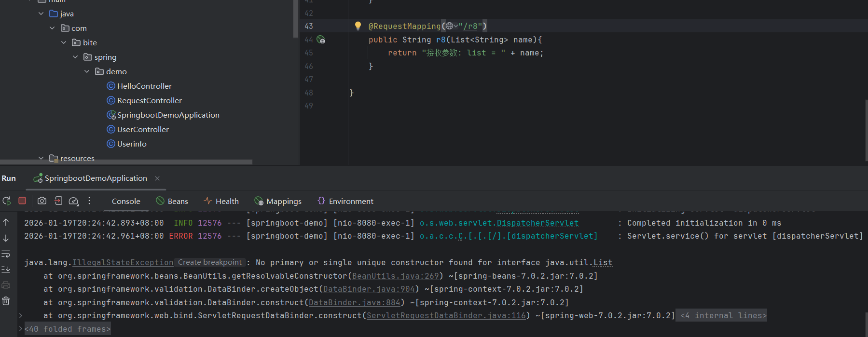The width and height of the screenshot is (868, 337).
Task: Open Userinfo in the project tree
Action: [x=132, y=144]
